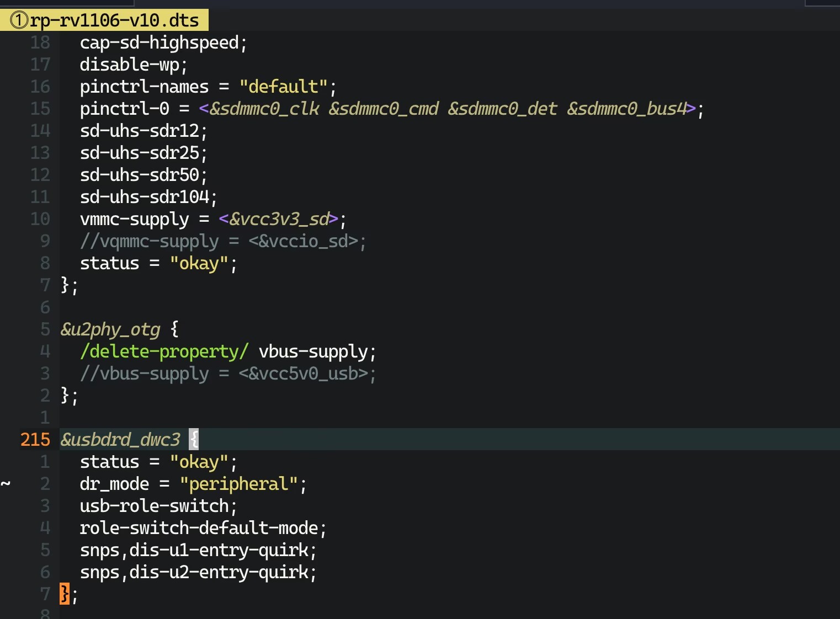Screen dimensions: 840x619
Task: Click the disable-wp property
Action: (x=130, y=65)
